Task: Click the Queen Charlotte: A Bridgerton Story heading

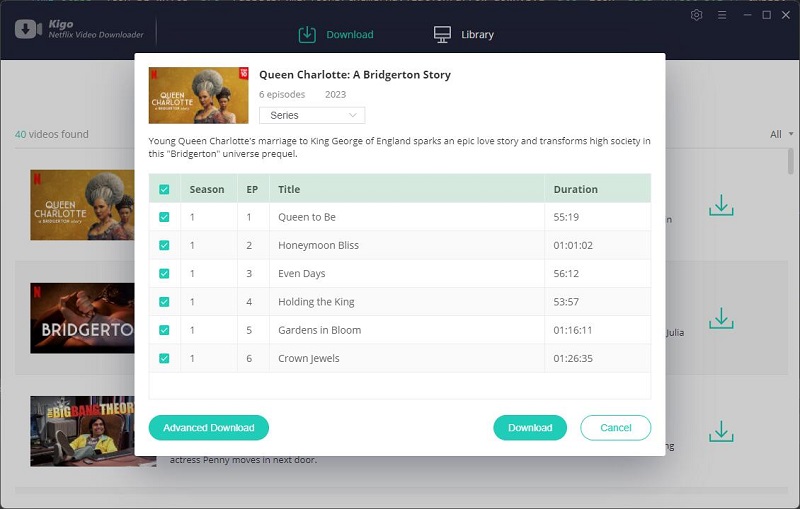Action: (x=355, y=75)
